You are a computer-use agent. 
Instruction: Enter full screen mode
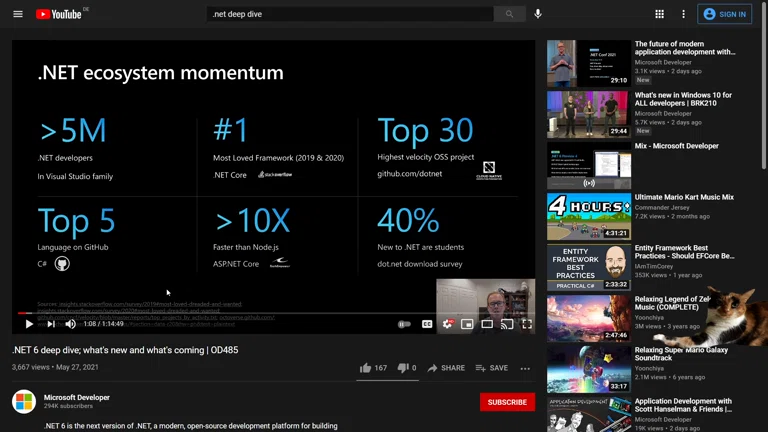coord(527,324)
